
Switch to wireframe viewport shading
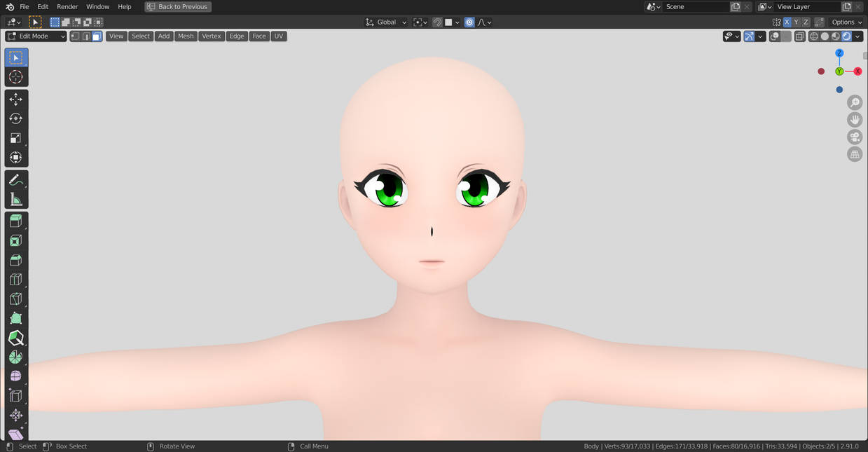pyautogui.click(x=814, y=36)
